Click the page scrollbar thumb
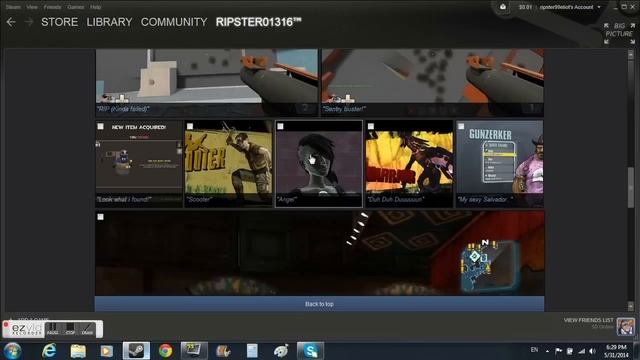 click(x=631, y=188)
